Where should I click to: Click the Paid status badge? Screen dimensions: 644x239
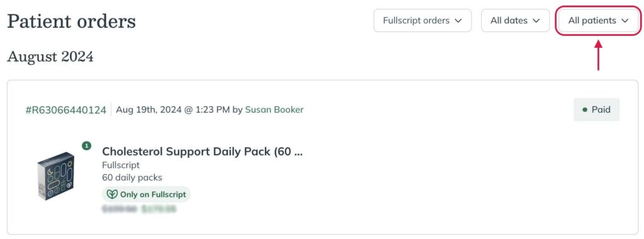(596, 110)
